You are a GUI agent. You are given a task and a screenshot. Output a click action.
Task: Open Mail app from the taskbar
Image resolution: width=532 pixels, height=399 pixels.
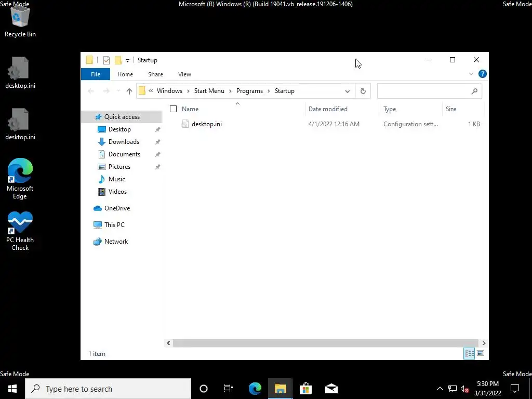click(x=331, y=389)
